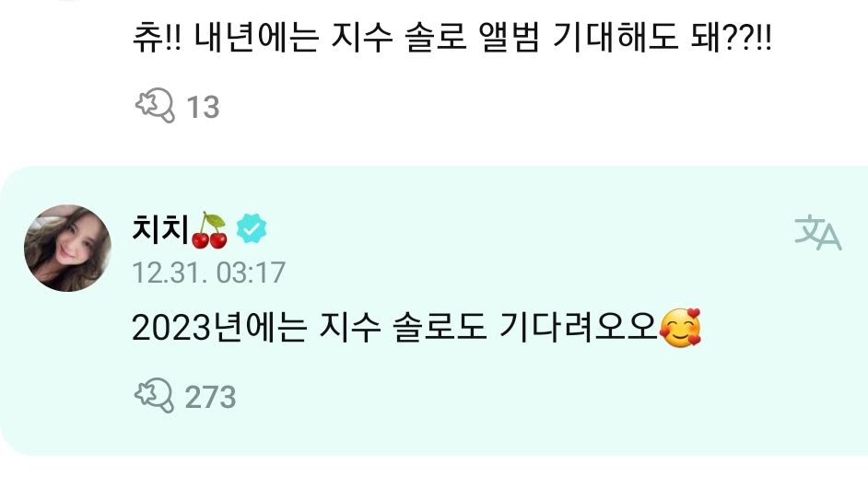The height and width of the screenshot is (488, 868).
Task: Click the 13 cheer count
Action: tap(203, 108)
